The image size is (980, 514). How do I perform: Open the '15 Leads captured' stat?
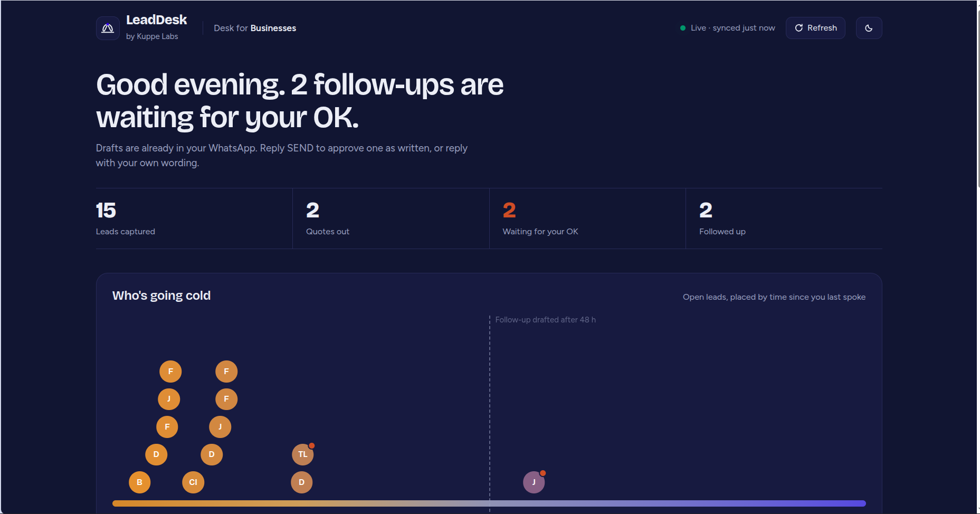pyautogui.click(x=194, y=218)
